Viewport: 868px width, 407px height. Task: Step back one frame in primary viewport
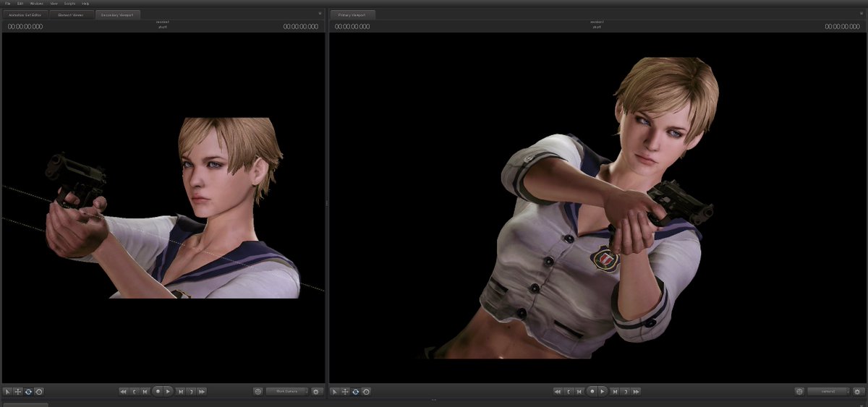579,391
